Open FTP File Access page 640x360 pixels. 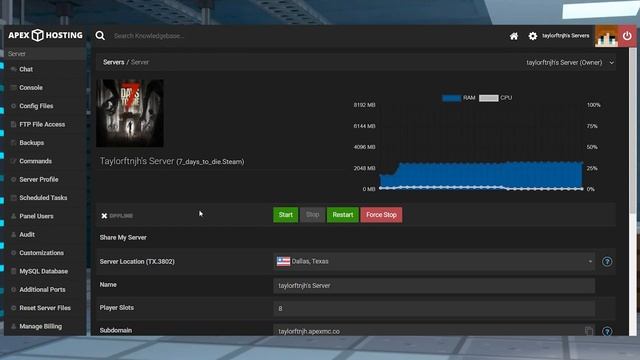click(x=42, y=124)
